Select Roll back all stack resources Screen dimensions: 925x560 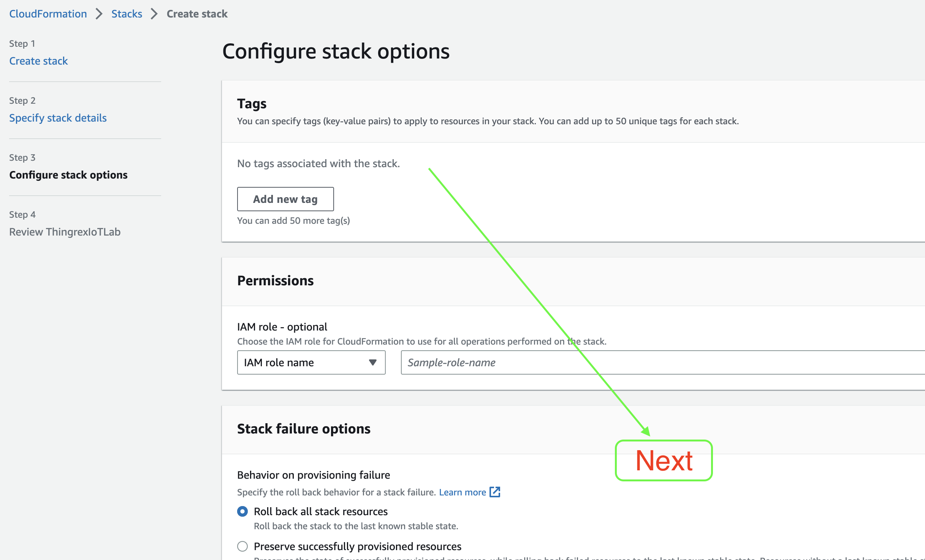tap(242, 511)
